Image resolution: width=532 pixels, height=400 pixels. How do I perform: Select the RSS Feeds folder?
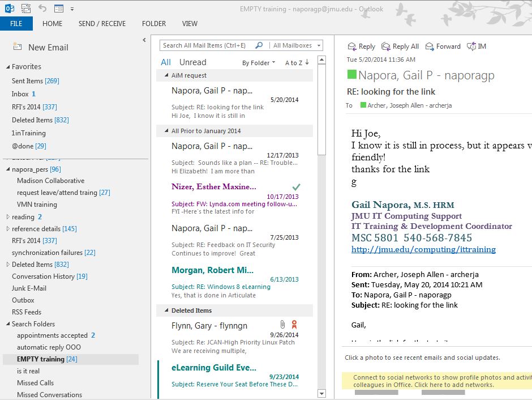coord(27,312)
